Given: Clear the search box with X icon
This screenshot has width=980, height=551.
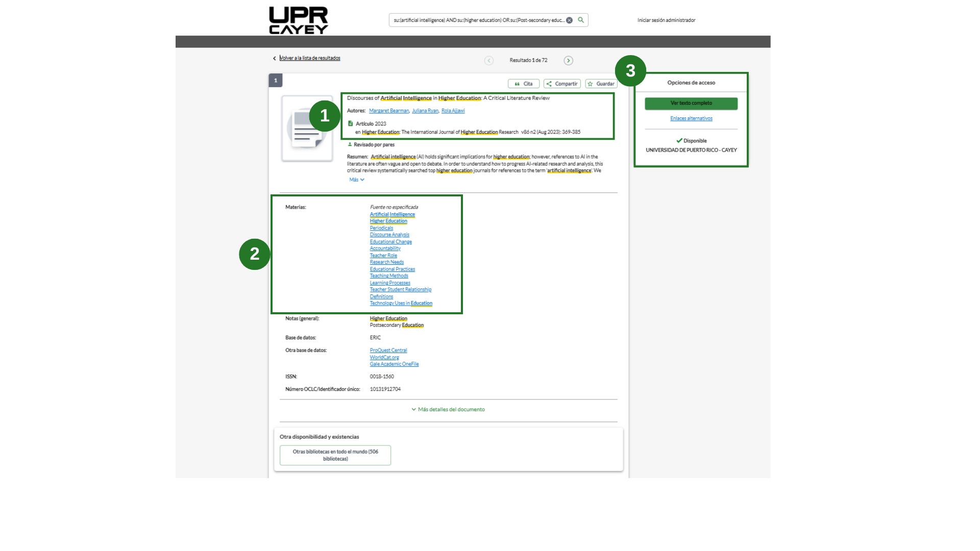Looking at the screenshot, I should [570, 20].
